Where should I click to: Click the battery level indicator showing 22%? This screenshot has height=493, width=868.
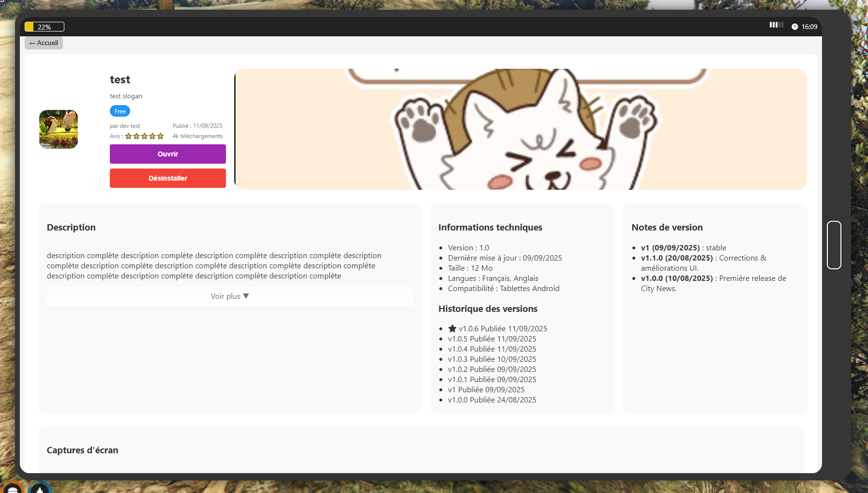pos(44,27)
